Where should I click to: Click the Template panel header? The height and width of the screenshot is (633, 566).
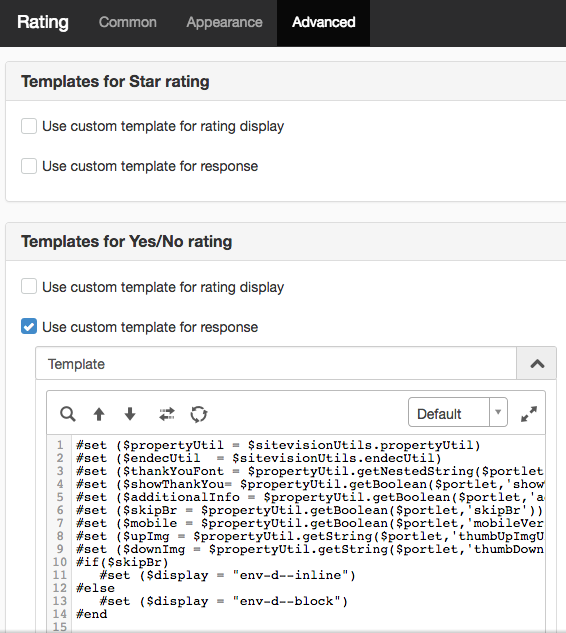click(276, 363)
